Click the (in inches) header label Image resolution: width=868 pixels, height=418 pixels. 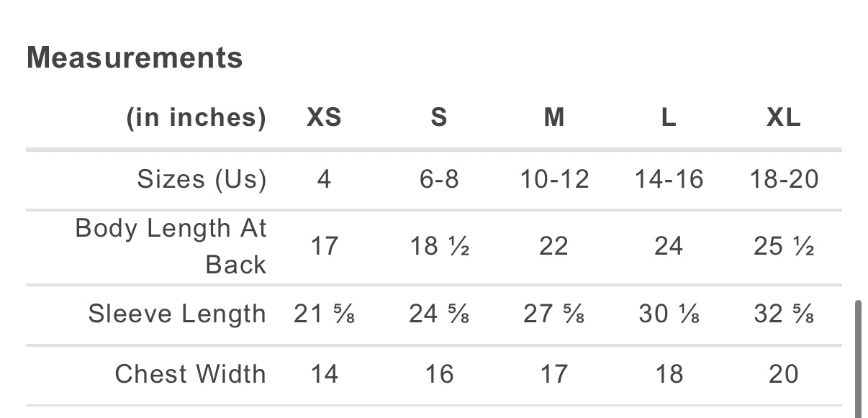coord(196,117)
